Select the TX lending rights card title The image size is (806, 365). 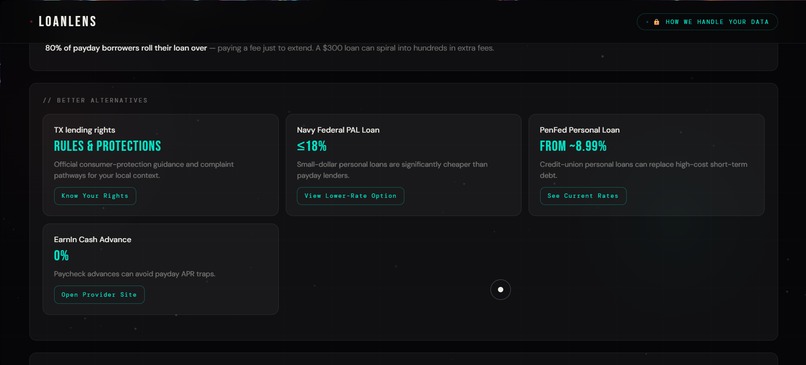[84, 130]
